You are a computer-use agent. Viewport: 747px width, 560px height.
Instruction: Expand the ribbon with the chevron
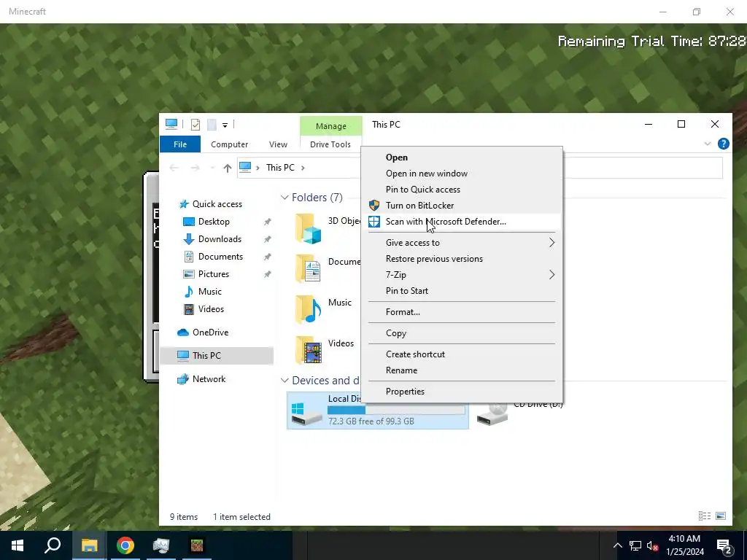click(708, 144)
